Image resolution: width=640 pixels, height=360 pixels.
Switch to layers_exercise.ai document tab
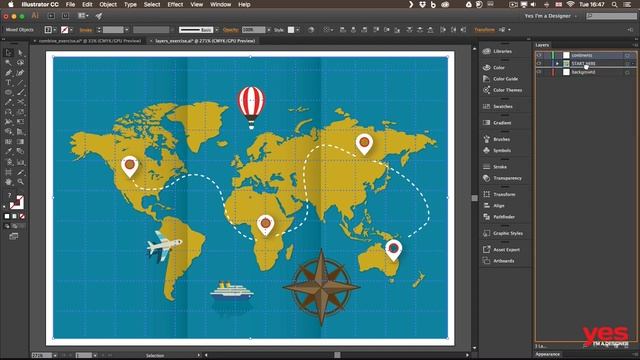(205, 41)
